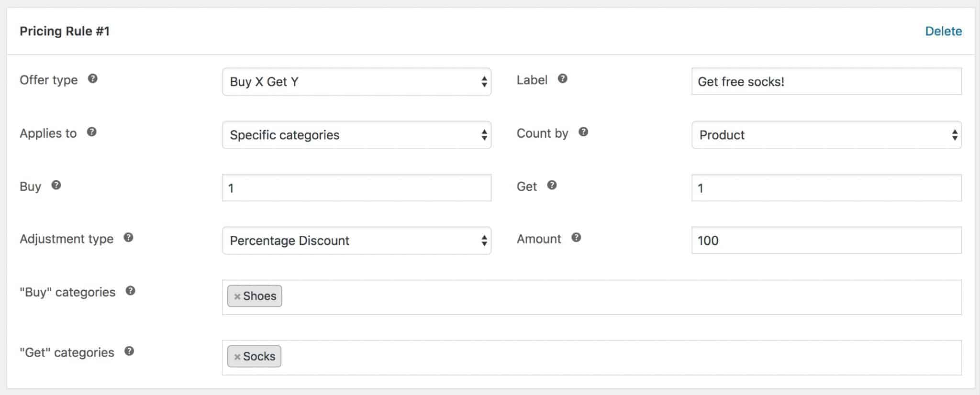Click the Buy field help icon

point(56,185)
